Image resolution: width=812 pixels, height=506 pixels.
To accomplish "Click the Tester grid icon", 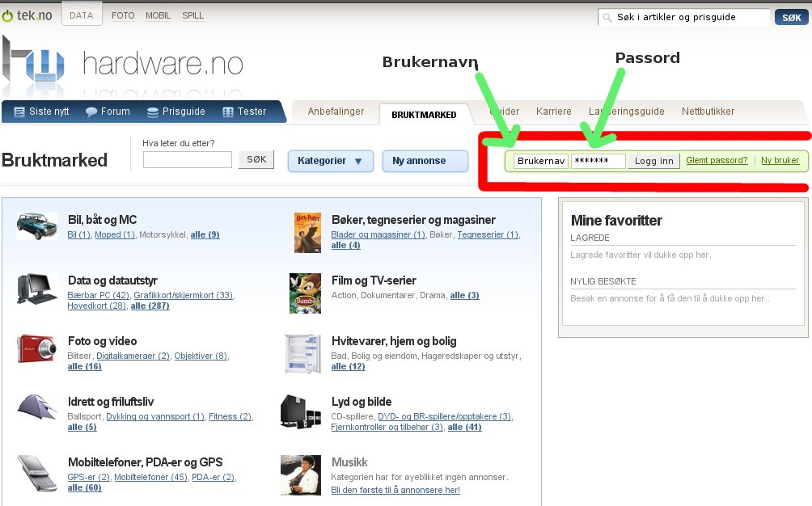I will point(228,112).
